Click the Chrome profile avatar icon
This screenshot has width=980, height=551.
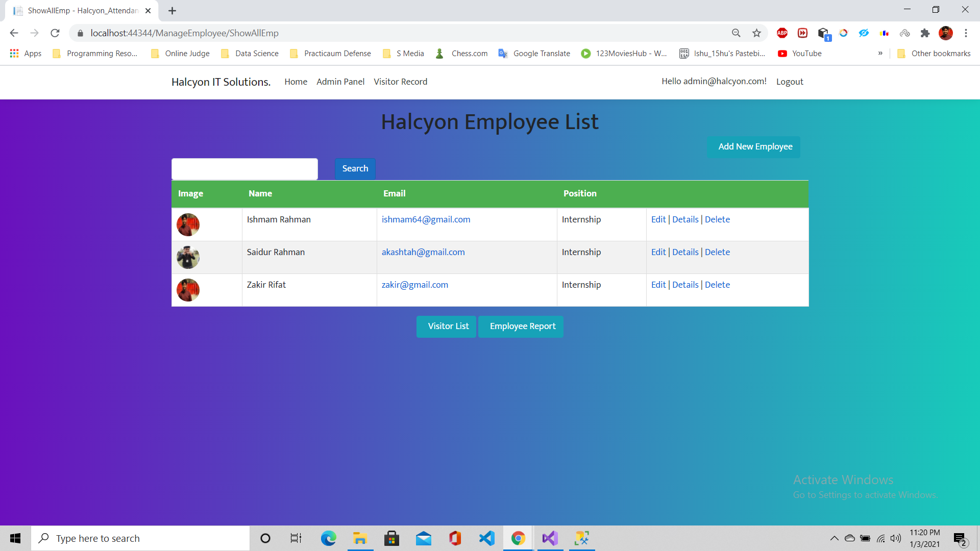[945, 33]
